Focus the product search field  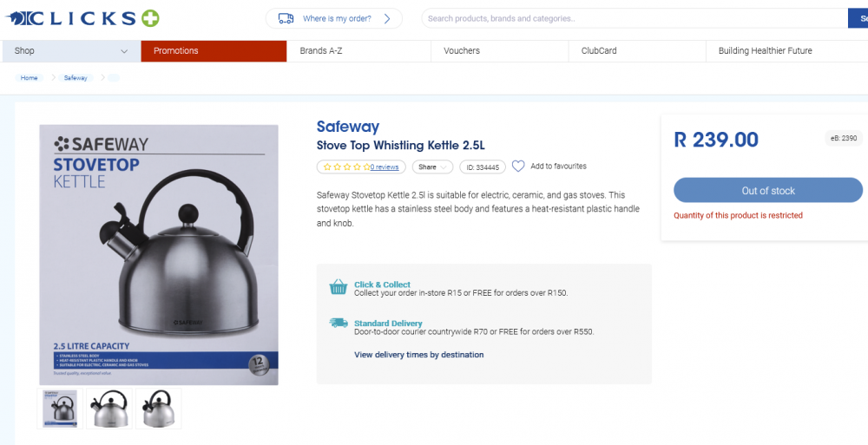point(635,18)
